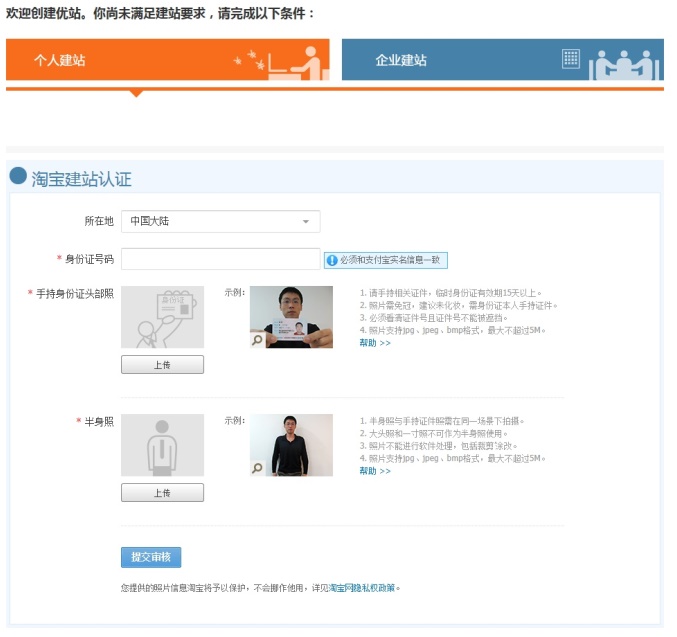The height and width of the screenshot is (637, 677).
Task: Click the building grid icon on 企业建站 tab
Action: [571, 59]
